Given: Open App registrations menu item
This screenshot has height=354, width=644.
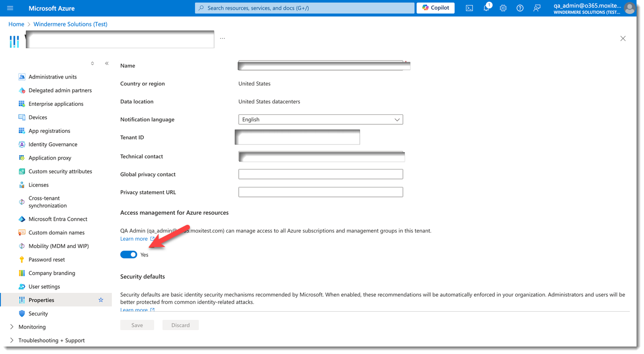Looking at the screenshot, I should pyautogui.click(x=50, y=131).
